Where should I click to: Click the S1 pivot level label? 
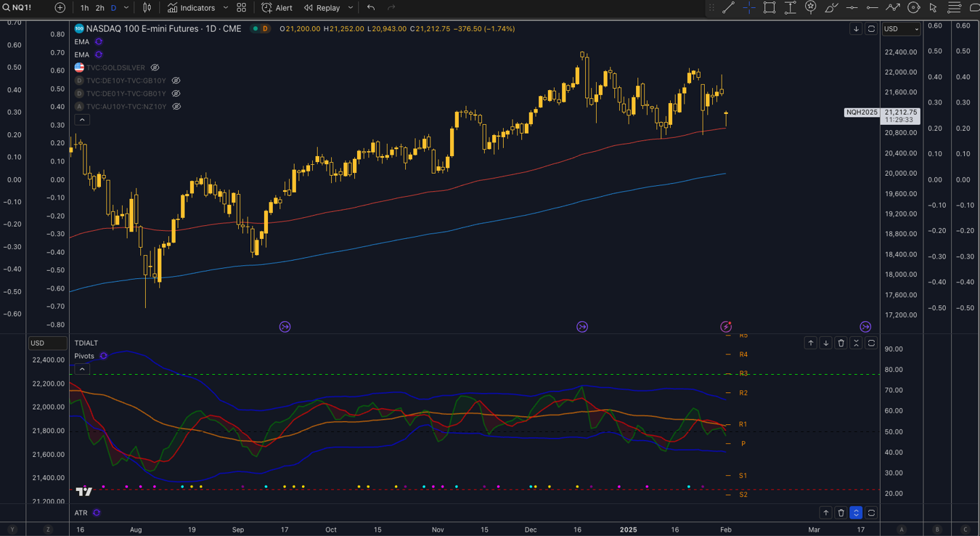click(743, 476)
